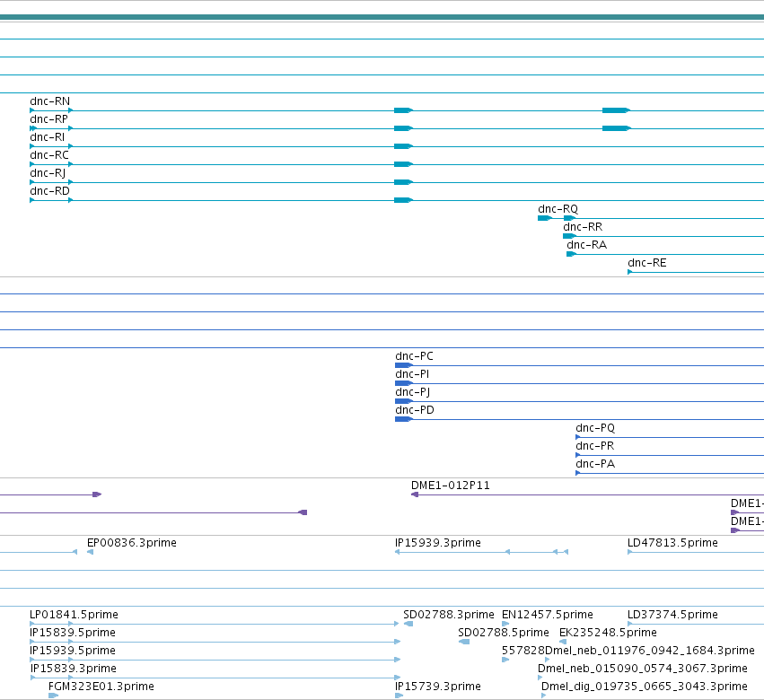Click the dnc-RR transcript label
This screenshot has width=764, height=700.
[583, 227]
